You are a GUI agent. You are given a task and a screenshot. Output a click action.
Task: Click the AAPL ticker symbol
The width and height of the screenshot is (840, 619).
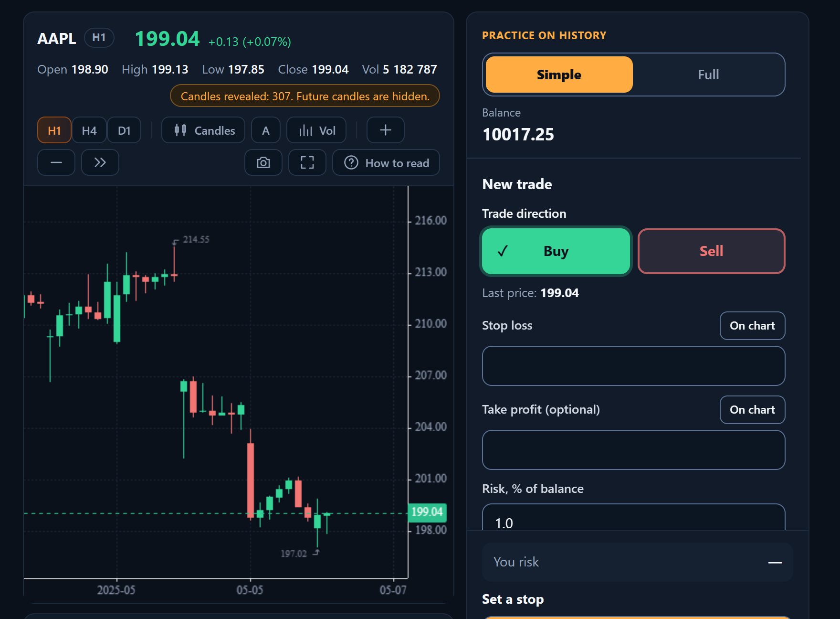click(57, 38)
